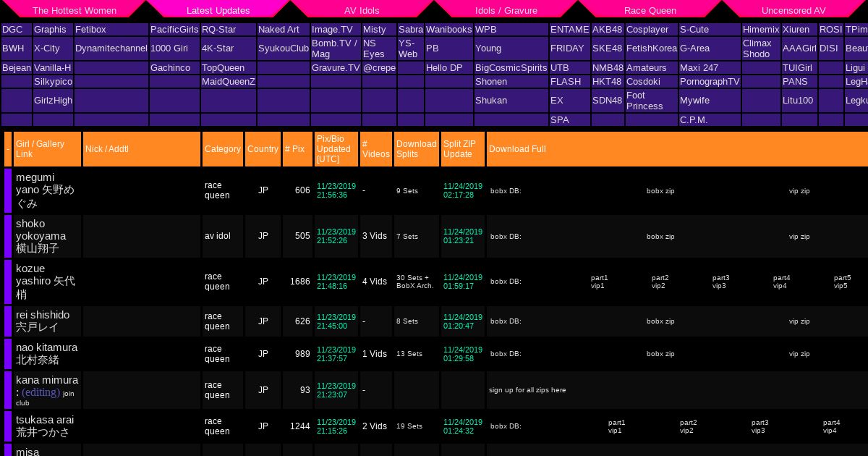Click bobx DB: for nao kitamura

click(506, 354)
